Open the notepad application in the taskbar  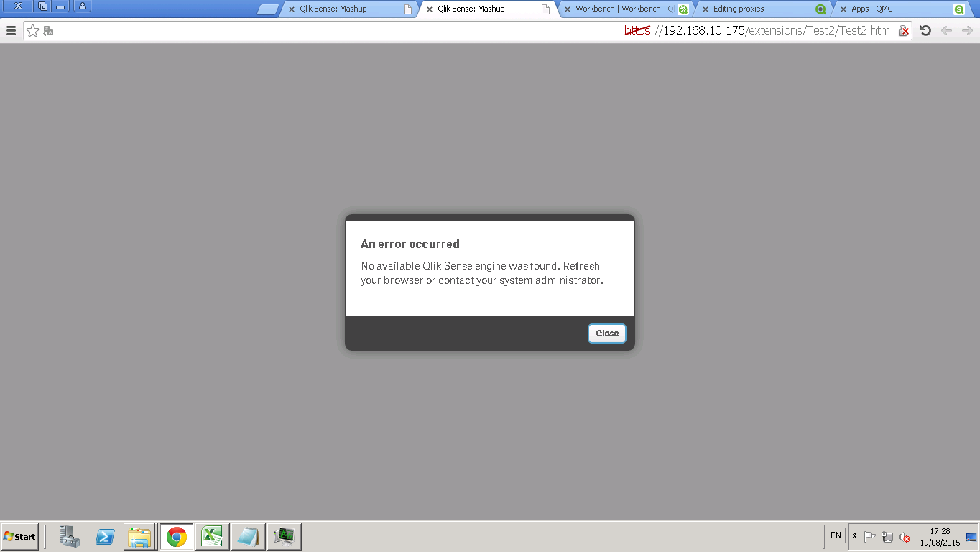[x=248, y=537]
